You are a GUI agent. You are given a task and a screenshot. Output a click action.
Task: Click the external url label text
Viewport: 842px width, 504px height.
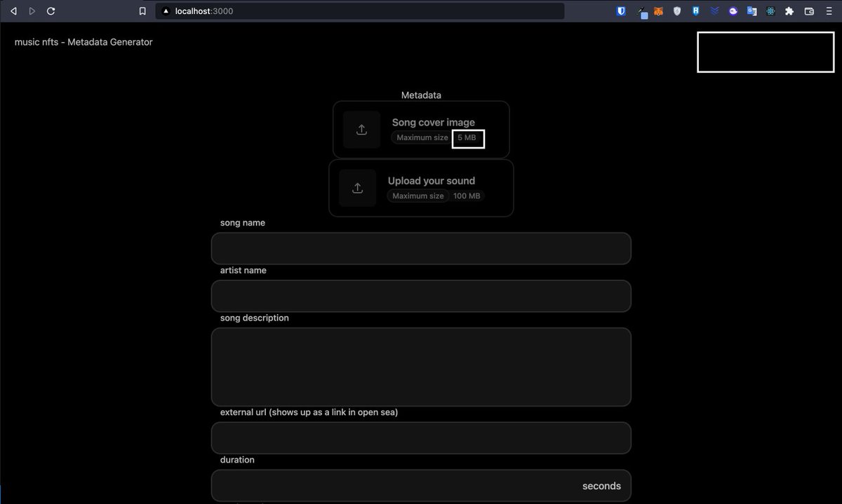click(x=309, y=412)
